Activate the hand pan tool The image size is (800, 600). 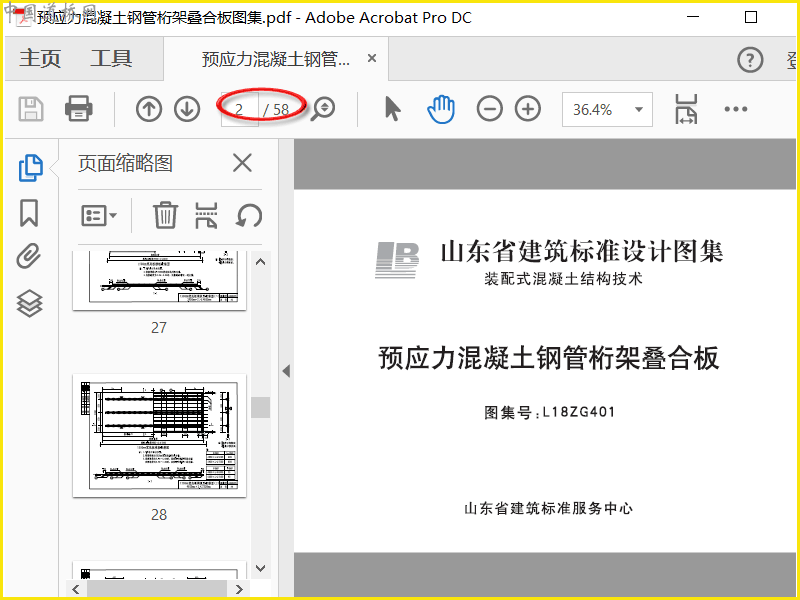(x=441, y=109)
